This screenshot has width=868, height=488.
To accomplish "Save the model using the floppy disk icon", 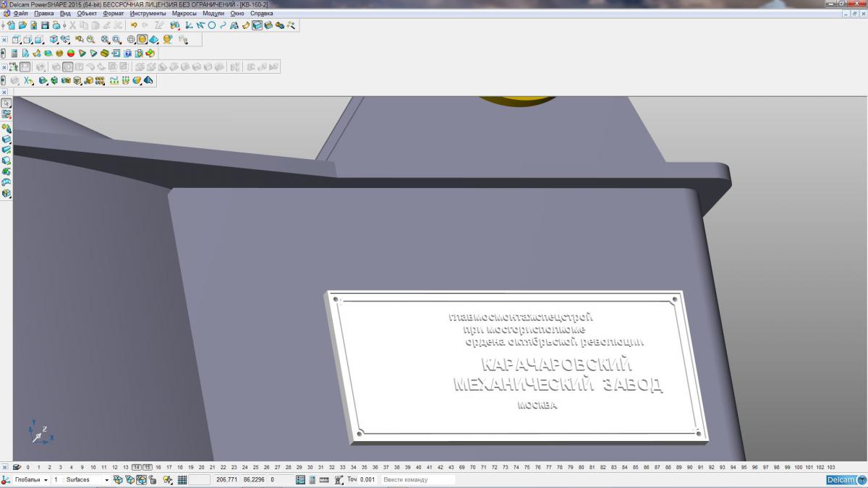I will pos(45,25).
